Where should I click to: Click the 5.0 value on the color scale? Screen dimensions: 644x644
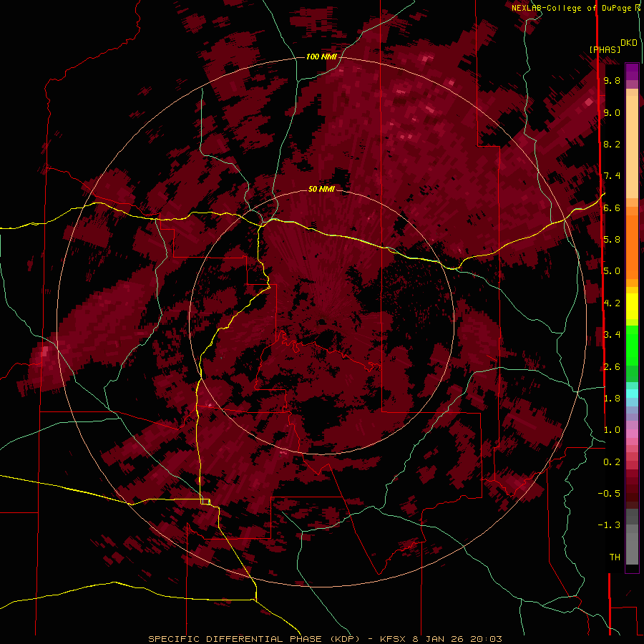click(612, 271)
